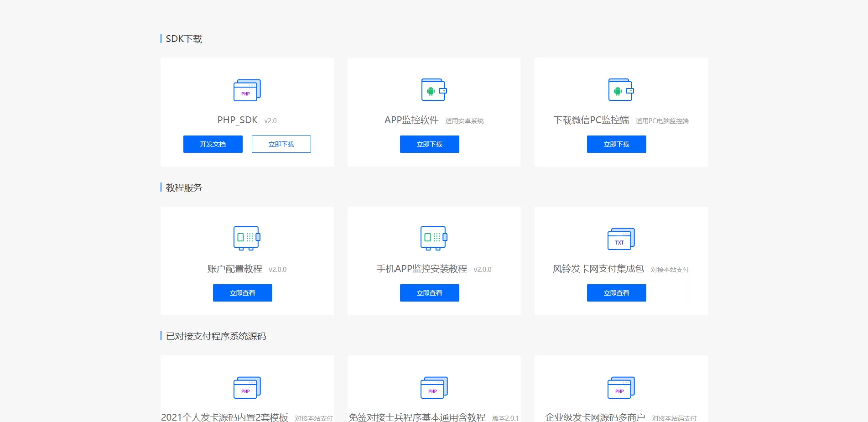
Task: Click the 下载微信PC监控端 icon
Action: click(x=621, y=90)
